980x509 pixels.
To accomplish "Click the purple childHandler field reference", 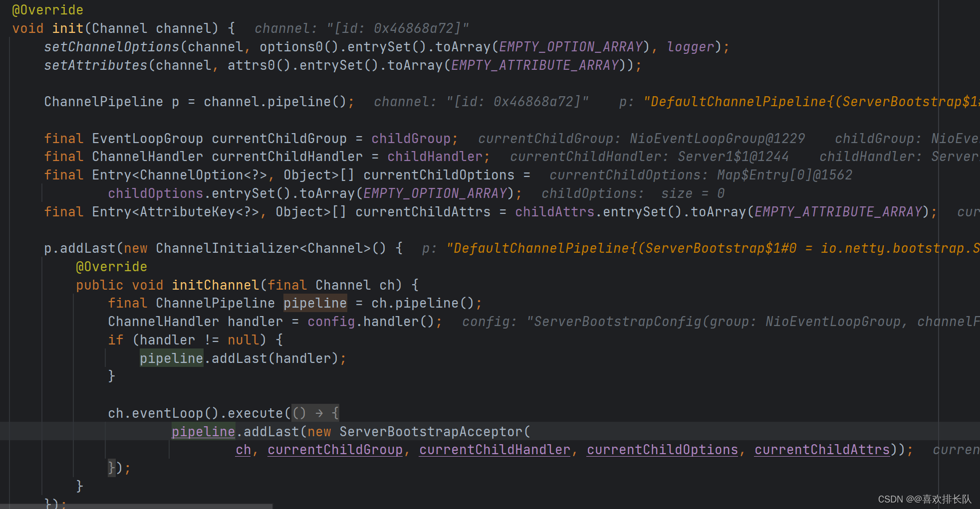I will click(x=435, y=157).
